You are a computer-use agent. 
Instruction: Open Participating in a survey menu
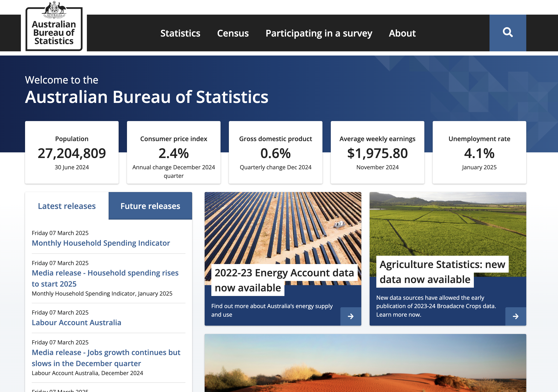(x=319, y=33)
